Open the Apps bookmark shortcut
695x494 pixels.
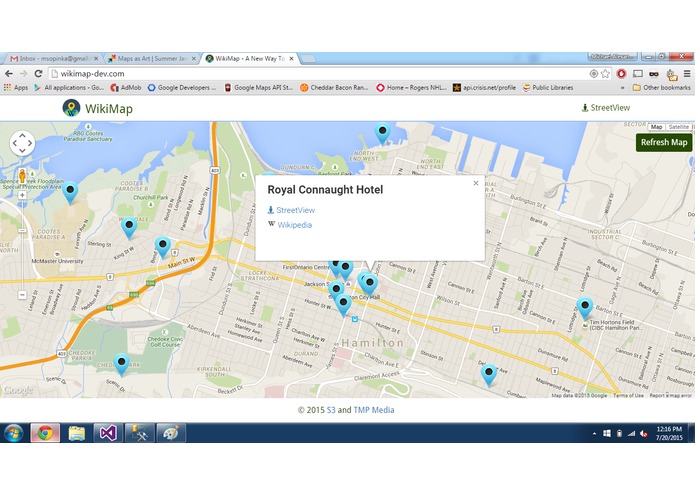click(x=16, y=88)
